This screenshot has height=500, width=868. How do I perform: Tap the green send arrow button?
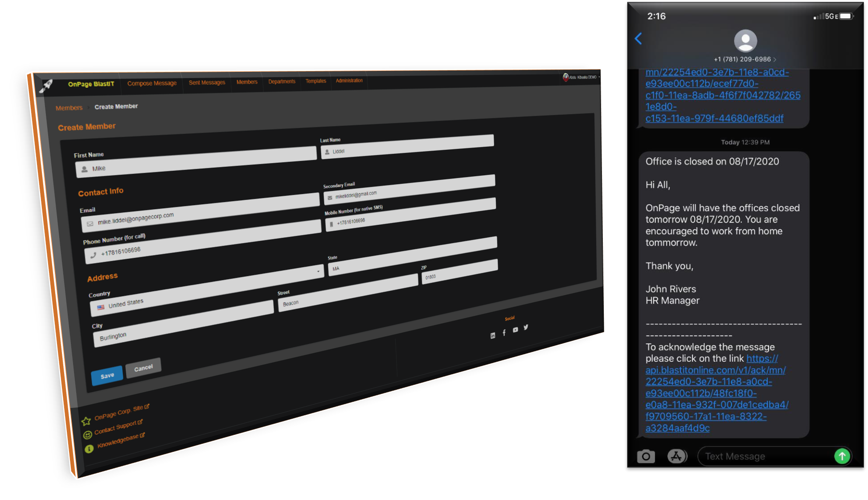click(842, 456)
